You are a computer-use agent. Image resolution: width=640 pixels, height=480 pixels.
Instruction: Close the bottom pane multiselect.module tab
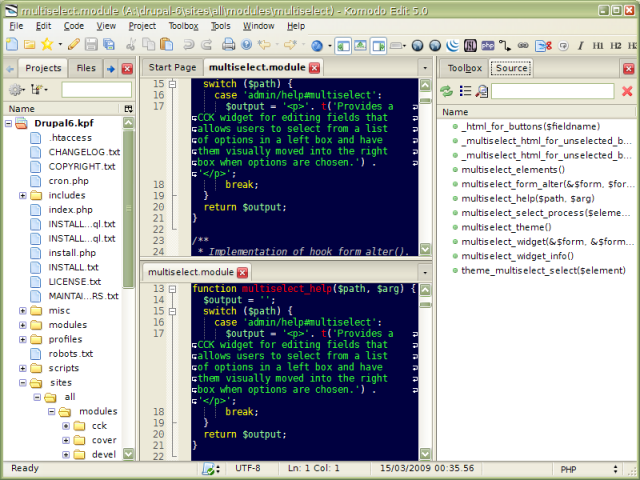pyautogui.click(x=242, y=273)
